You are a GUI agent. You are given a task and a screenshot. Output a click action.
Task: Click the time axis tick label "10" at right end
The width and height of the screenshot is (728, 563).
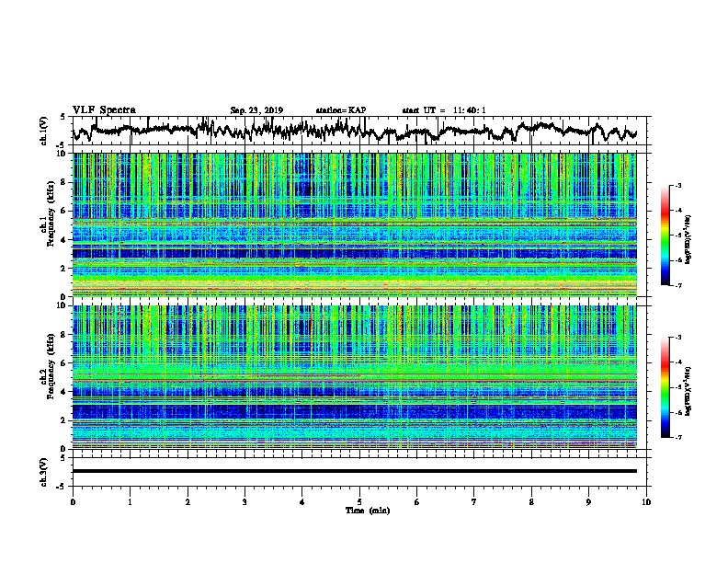tap(646, 502)
